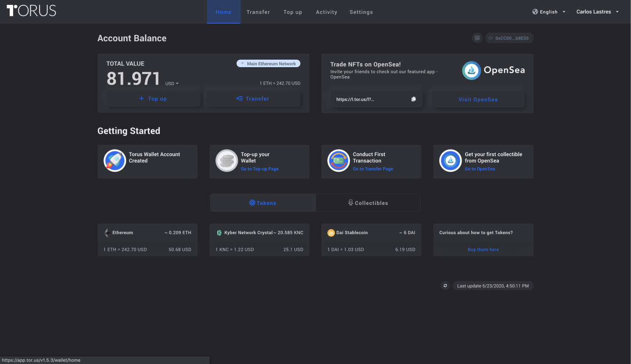631x364 pixels.
Task: Click the Getting Started heading
Action: [x=129, y=131]
